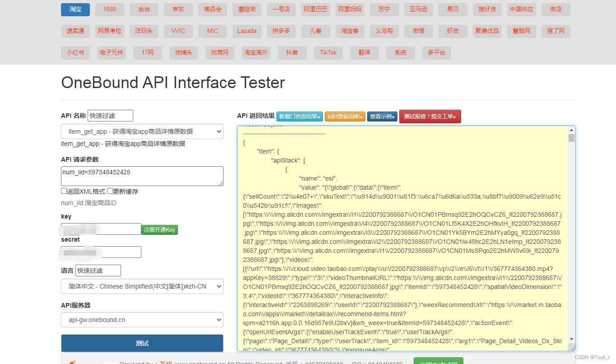Click the 语言 quick filter field
616x364 pixels.
coord(98,271)
